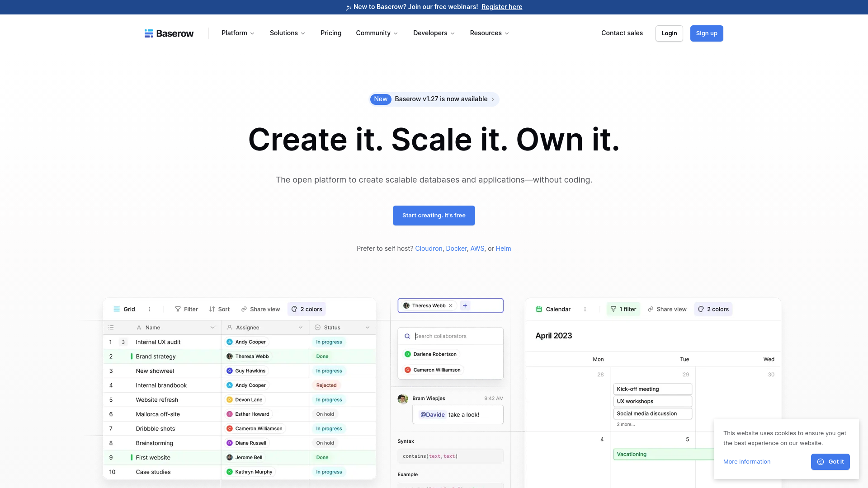Image resolution: width=868 pixels, height=488 pixels.
Task: Click the UX workshops event
Action: (x=652, y=401)
